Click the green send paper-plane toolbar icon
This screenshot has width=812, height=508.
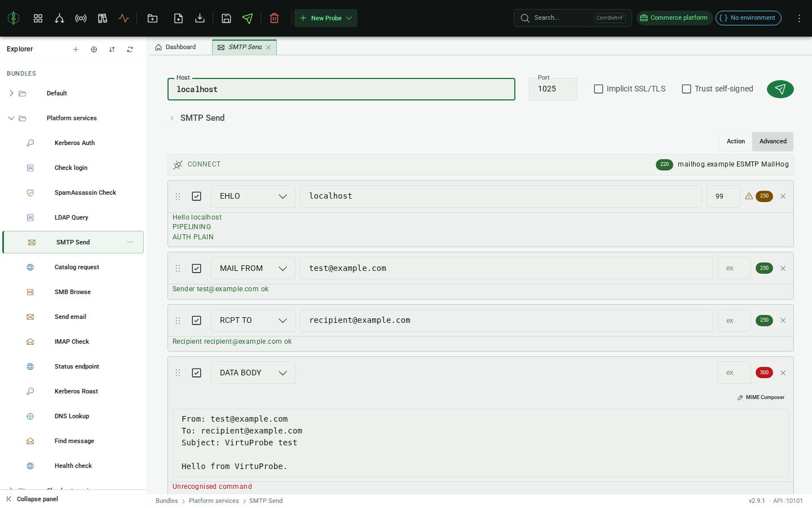[248, 18]
